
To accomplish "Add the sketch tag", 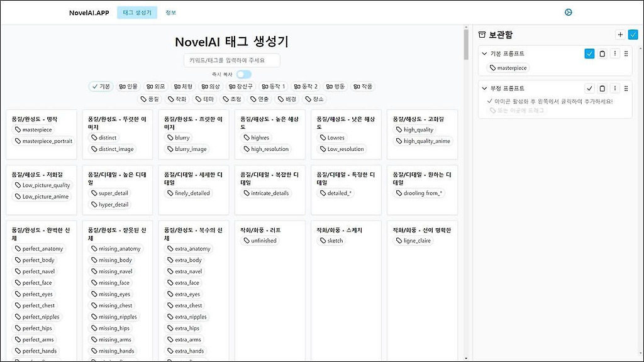I will tap(331, 241).
